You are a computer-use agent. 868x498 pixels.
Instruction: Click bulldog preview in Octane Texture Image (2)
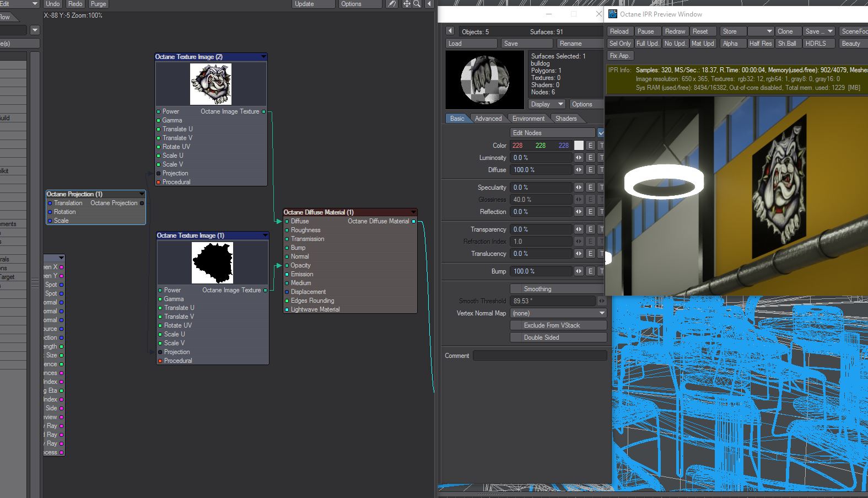coord(211,84)
